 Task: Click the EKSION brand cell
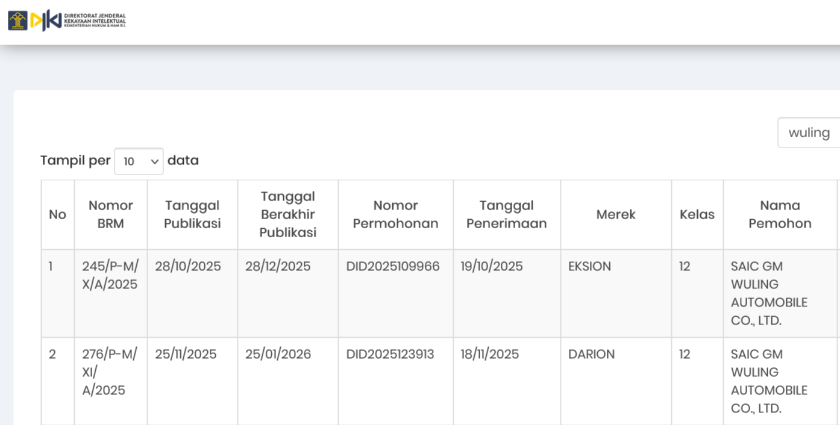pyautogui.click(x=589, y=266)
